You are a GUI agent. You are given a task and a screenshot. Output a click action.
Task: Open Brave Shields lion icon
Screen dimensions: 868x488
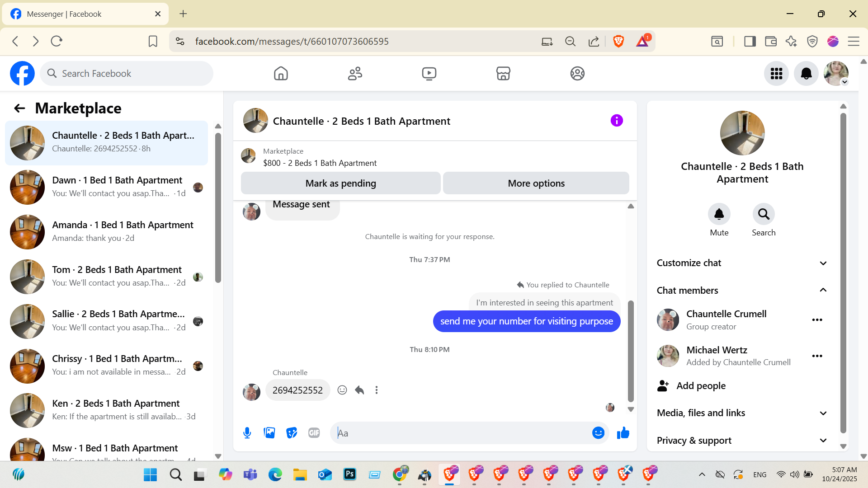618,41
